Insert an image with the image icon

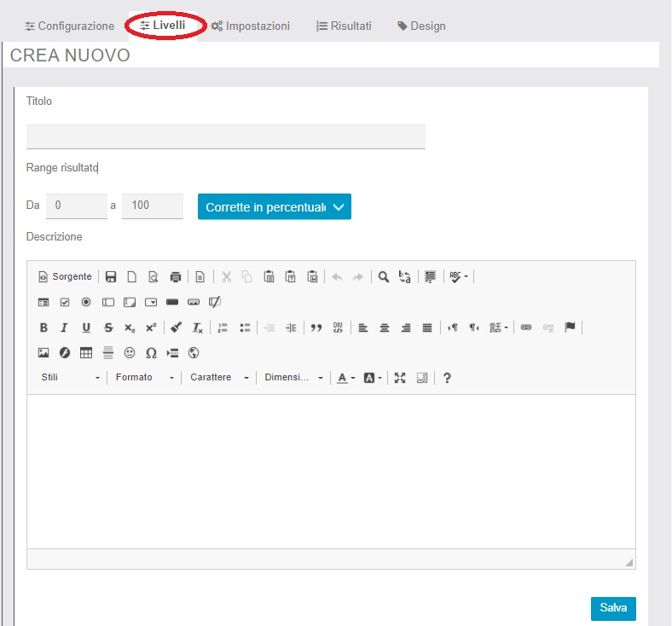[43, 352]
